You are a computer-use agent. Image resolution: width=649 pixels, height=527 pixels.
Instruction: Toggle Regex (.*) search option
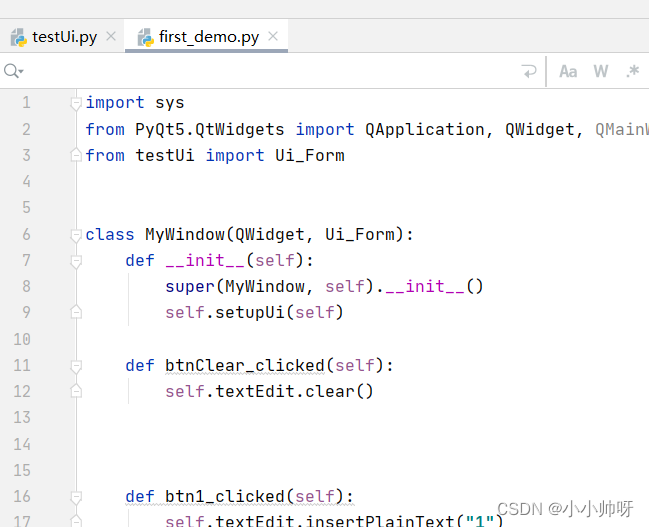632,71
